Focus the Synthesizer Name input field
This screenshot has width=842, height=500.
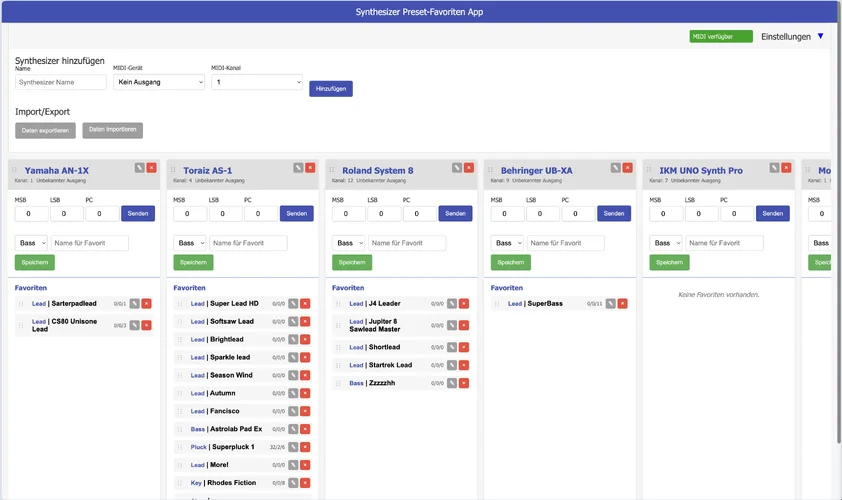click(61, 82)
